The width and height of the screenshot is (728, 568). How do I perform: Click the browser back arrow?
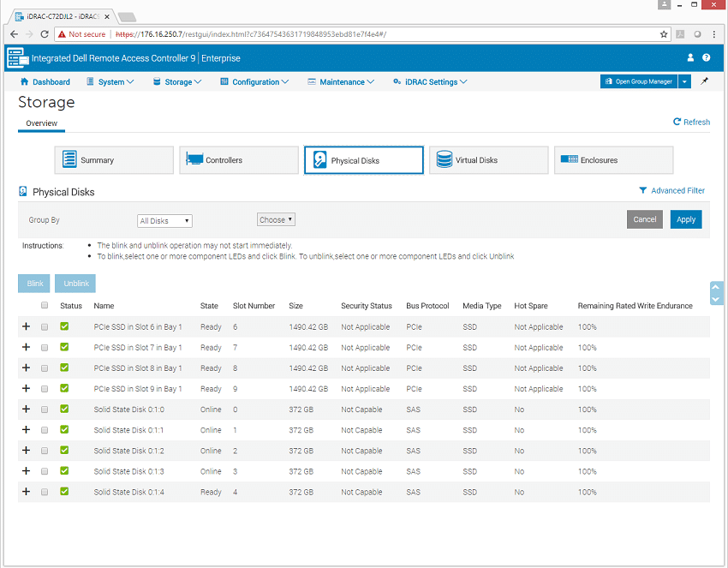(14, 34)
